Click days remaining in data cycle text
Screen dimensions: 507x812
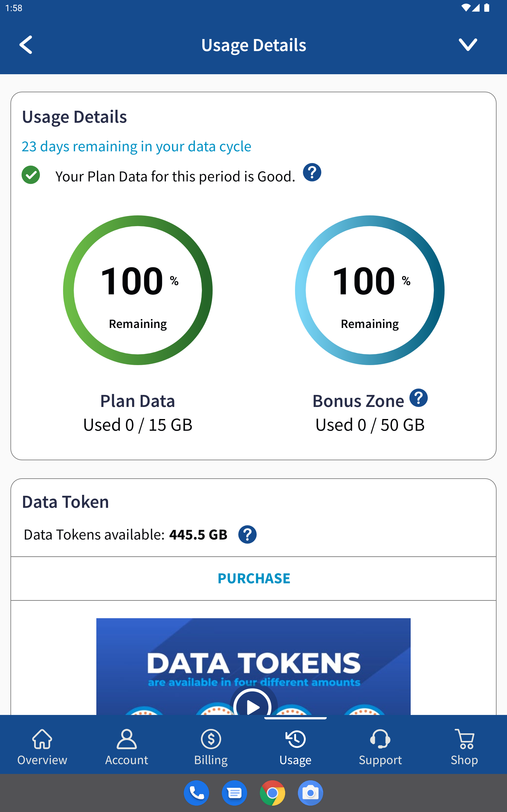tap(137, 147)
